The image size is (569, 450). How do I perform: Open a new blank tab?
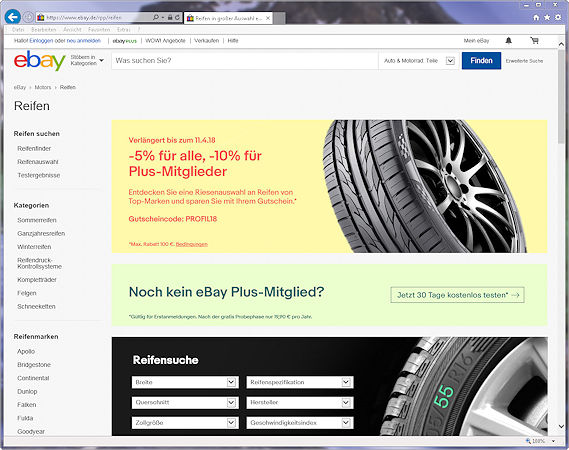click(279, 18)
